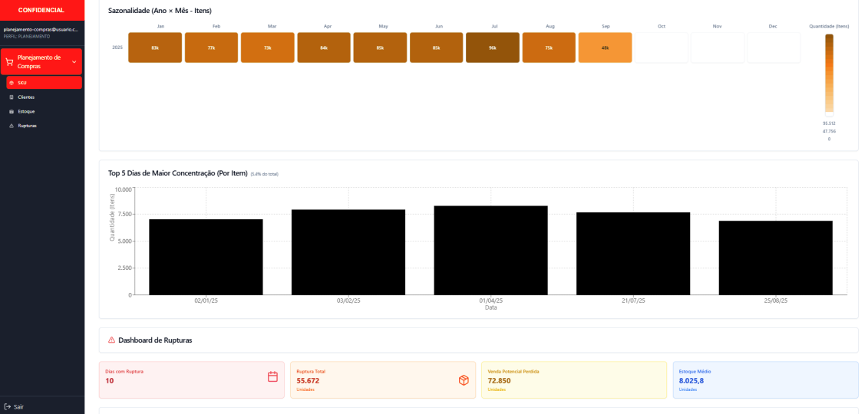This screenshot has width=868, height=414.
Task: Go to the Rupturas page
Action: pos(27,126)
